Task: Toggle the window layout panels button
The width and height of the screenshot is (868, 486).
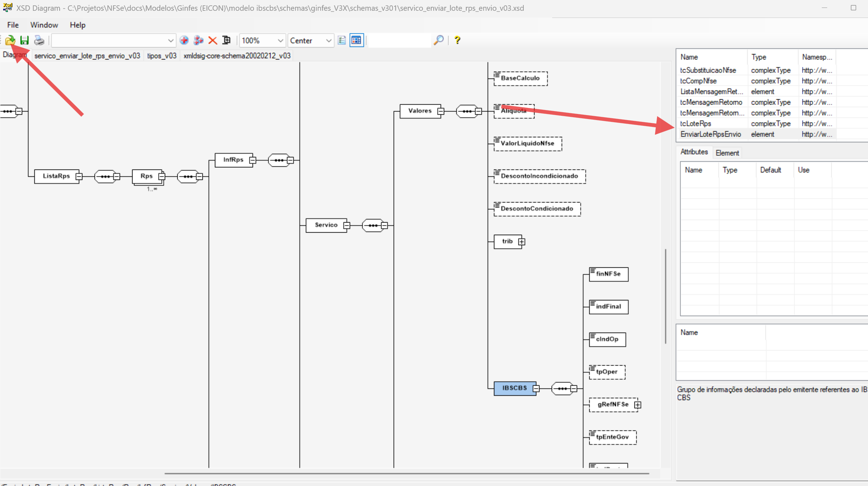Action: 356,40
